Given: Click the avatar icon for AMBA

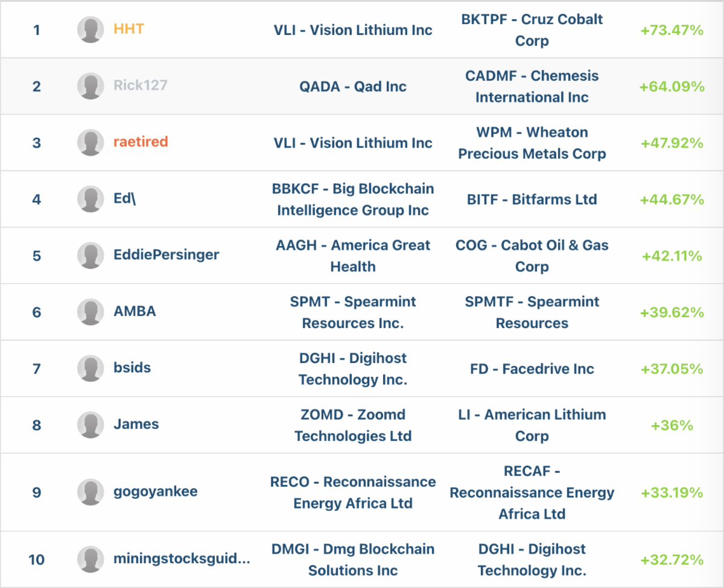Looking at the screenshot, I should click(x=91, y=312).
